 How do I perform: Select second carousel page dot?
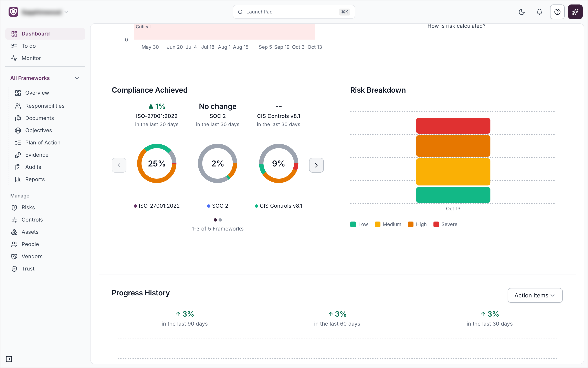(x=220, y=220)
